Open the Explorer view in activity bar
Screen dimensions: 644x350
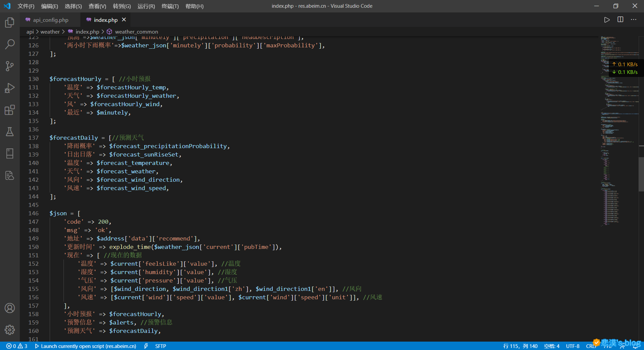tap(10, 23)
